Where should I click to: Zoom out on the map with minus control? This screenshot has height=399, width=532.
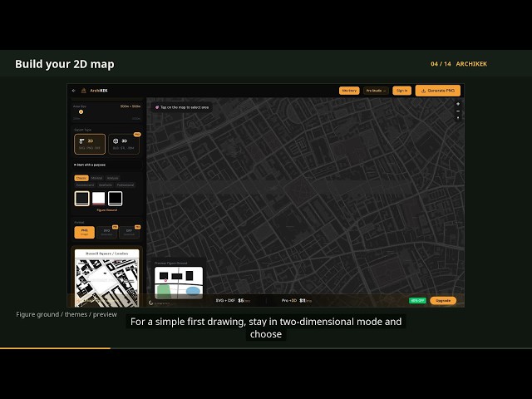458,111
